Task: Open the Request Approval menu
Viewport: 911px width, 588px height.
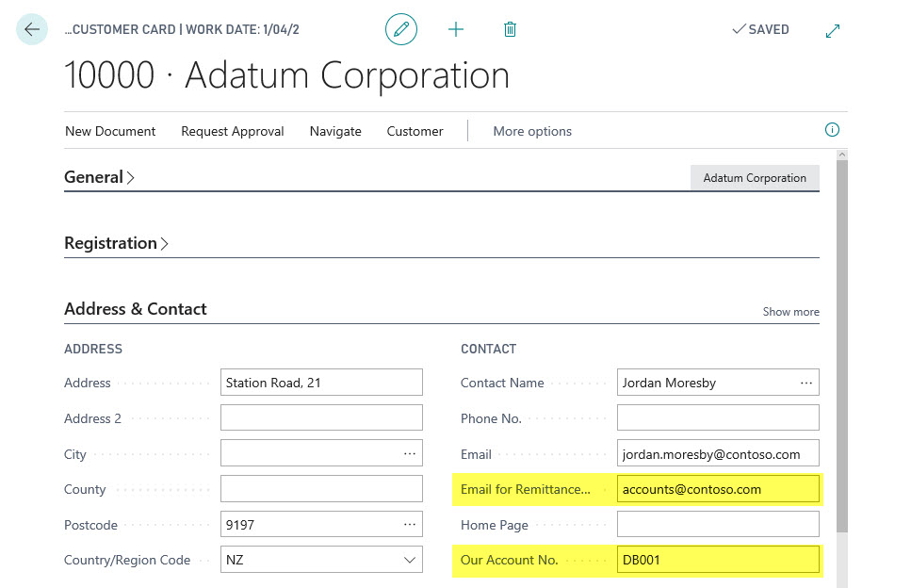Action: (x=233, y=131)
